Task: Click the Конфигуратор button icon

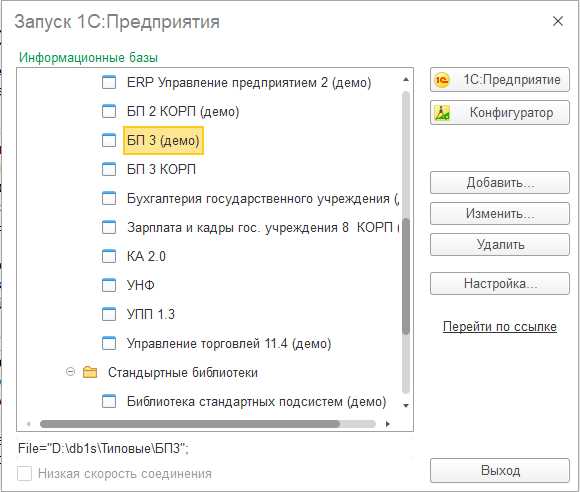Action: (442, 113)
